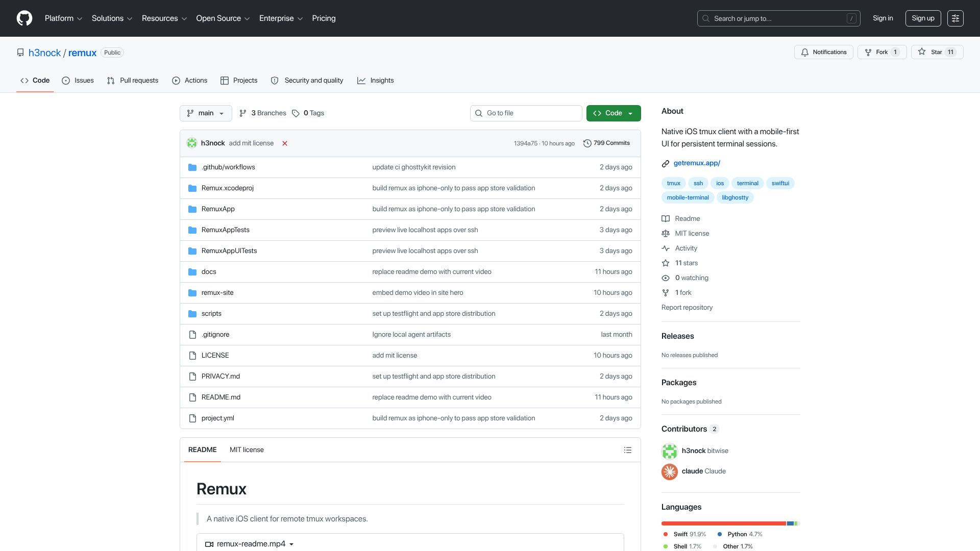Click the h3nock avatar in commit row
980x551 pixels.
click(192, 143)
